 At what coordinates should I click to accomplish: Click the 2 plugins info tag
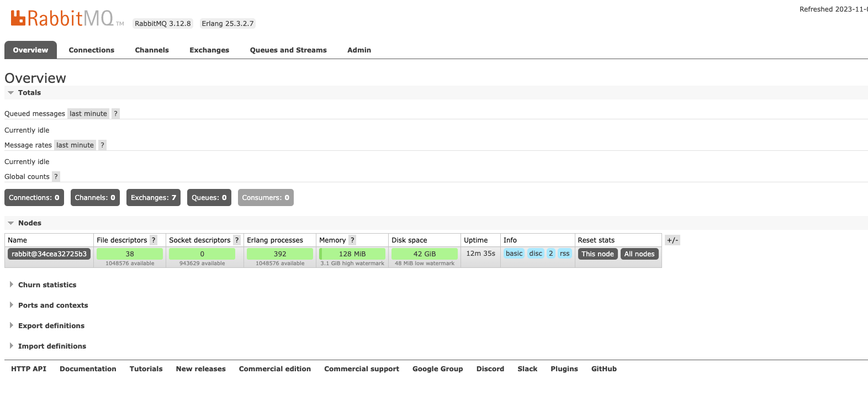pos(551,254)
